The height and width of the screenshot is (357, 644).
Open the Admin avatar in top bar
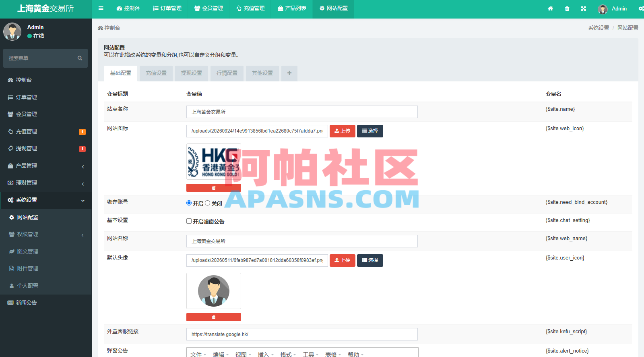[603, 9]
